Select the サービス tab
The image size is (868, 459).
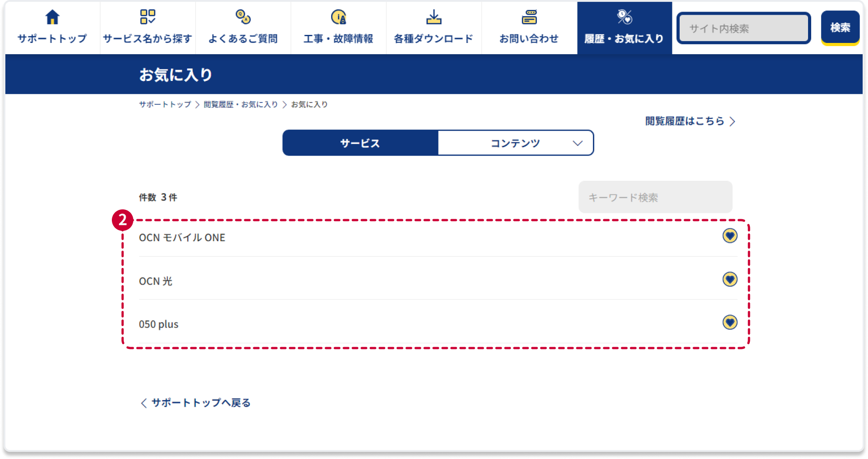click(x=360, y=143)
